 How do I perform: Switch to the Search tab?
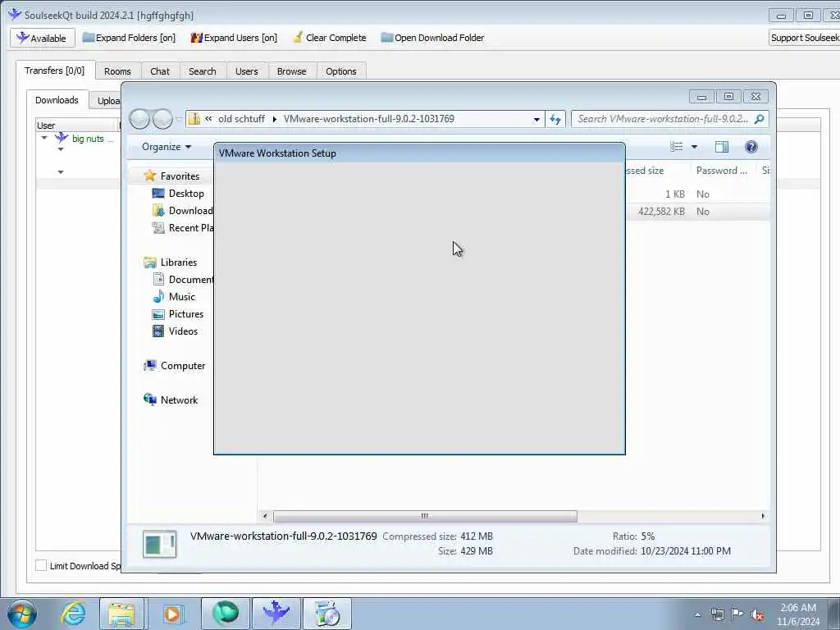click(202, 71)
